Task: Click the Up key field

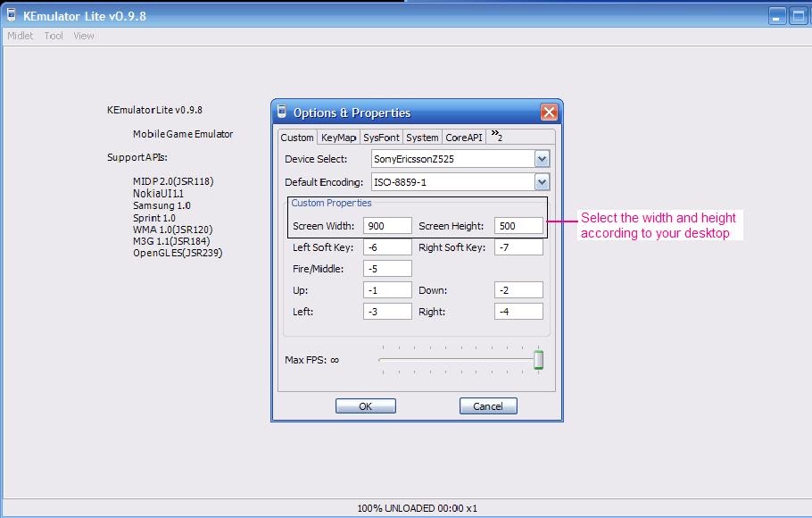Action: tap(387, 290)
